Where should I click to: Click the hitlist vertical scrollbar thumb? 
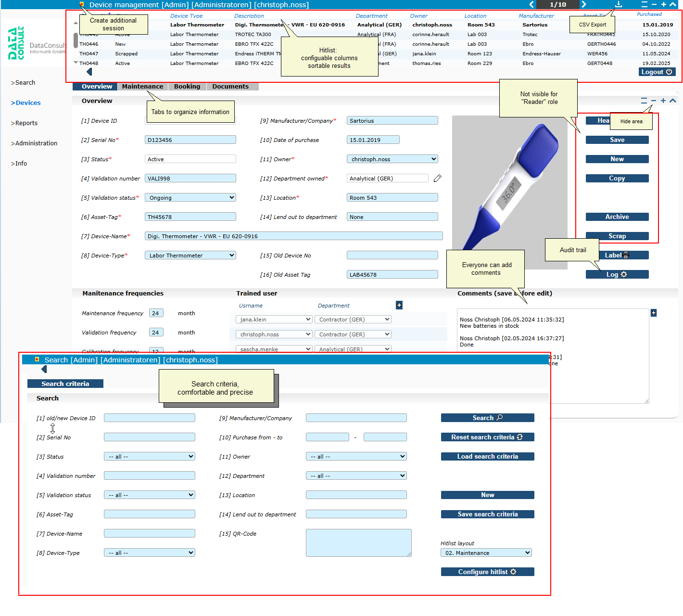pos(76,40)
